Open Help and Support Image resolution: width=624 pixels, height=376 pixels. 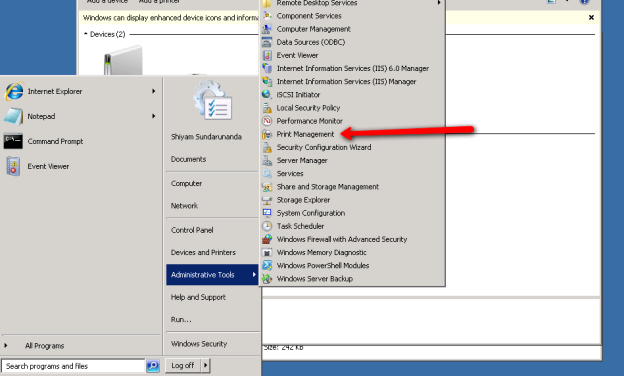coord(198,297)
